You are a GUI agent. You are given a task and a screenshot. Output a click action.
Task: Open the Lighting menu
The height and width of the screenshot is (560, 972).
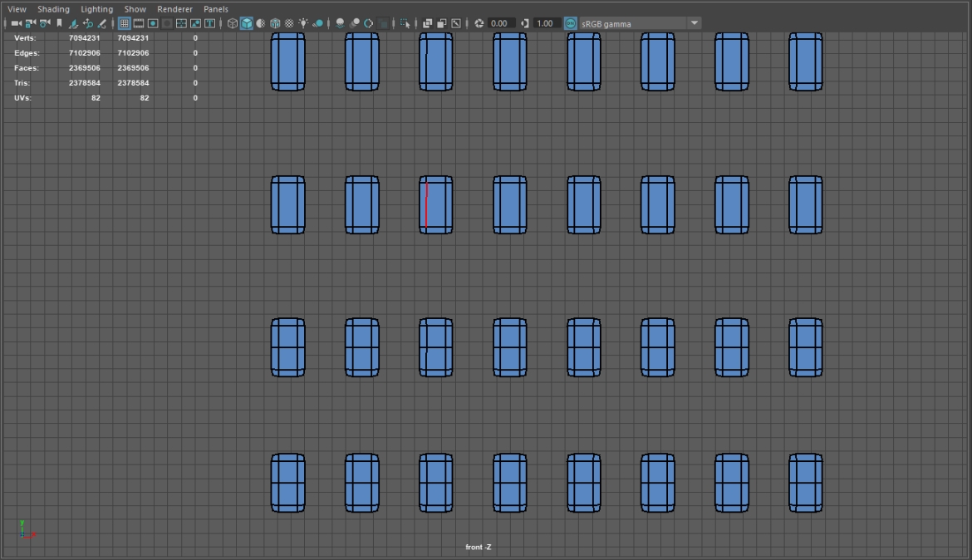click(x=96, y=9)
